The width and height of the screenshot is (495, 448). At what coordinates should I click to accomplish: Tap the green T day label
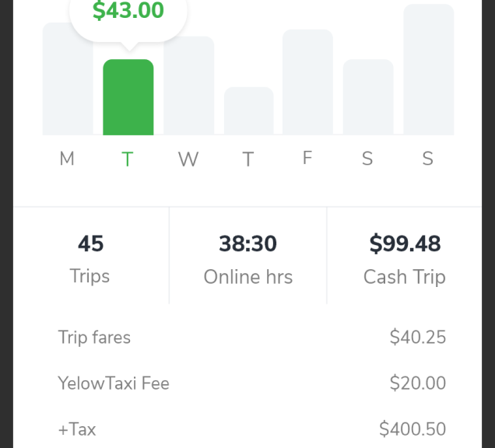click(128, 159)
